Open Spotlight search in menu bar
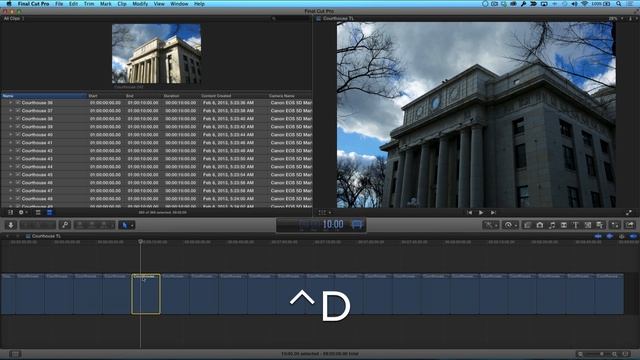The height and width of the screenshot is (360, 640). pos(619,4)
